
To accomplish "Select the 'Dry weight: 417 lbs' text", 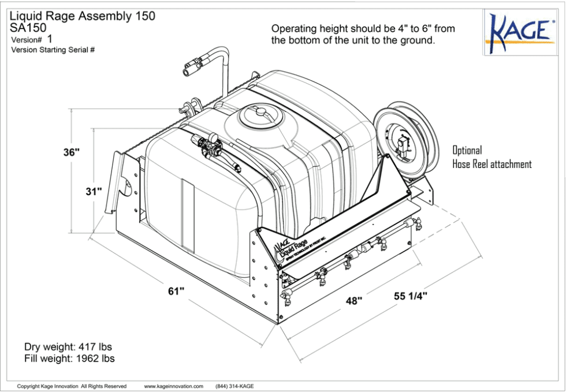I will pyautogui.click(x=68, y=347).
